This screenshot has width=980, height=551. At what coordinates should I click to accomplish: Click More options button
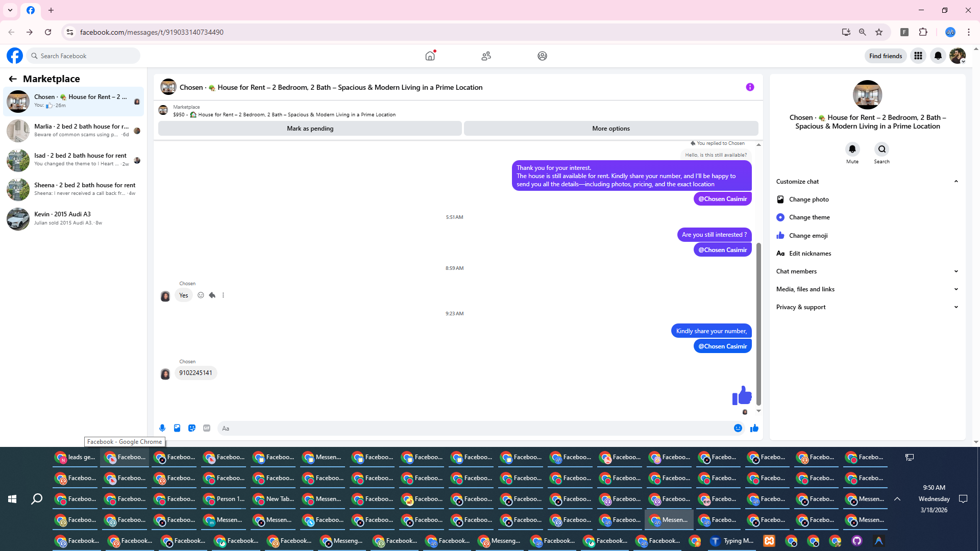click(x=610, y=129)
